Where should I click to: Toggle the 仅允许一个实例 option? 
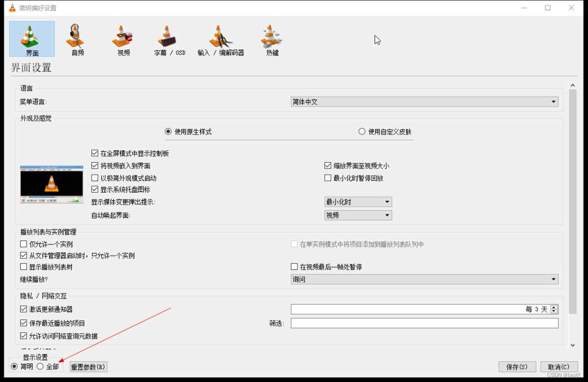(x=23, y=244)
